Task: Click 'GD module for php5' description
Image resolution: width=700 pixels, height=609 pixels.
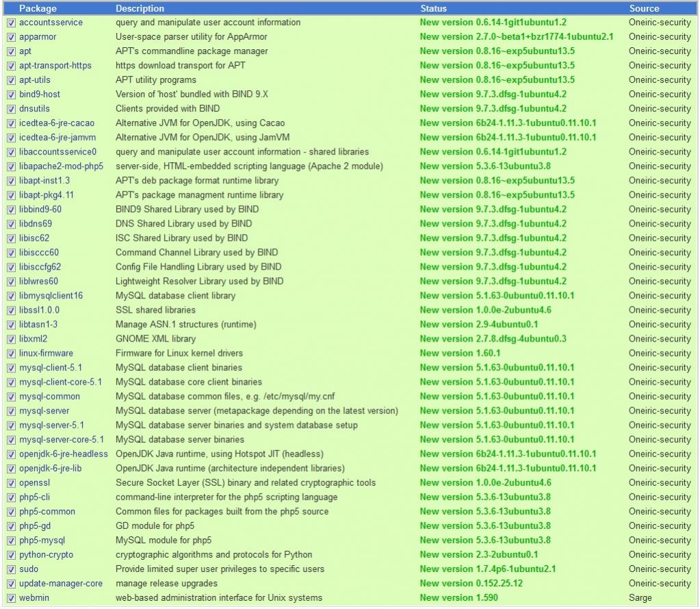Action: click(x=155, y=526)
